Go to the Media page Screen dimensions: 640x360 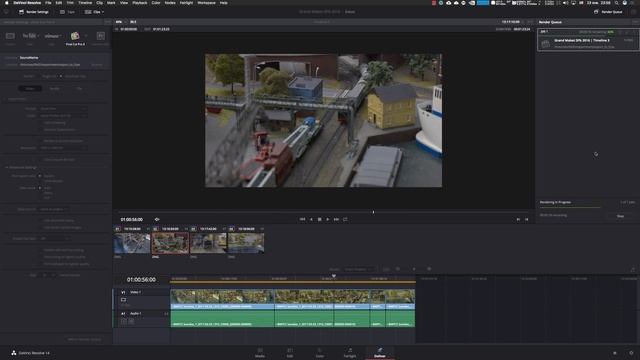260,353
